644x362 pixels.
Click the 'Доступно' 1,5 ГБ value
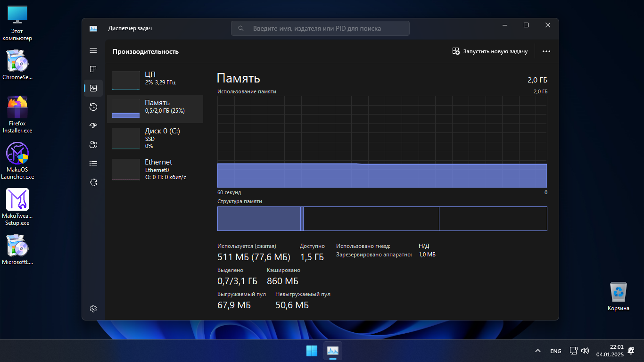312,257
